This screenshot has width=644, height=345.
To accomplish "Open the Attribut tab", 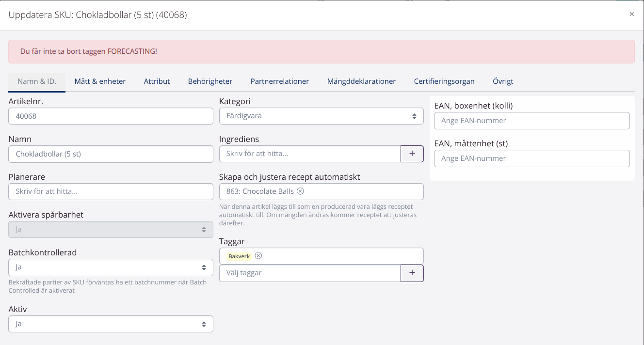I will [x=157, y=81].
